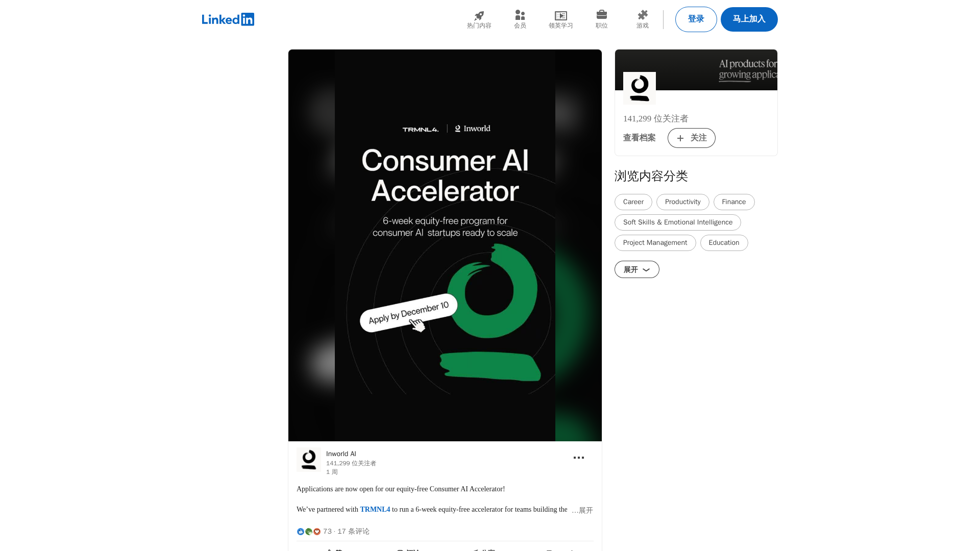Open the 热门内容 rocket icon
This screenshot has height=551, width=980.
[479, 16]
